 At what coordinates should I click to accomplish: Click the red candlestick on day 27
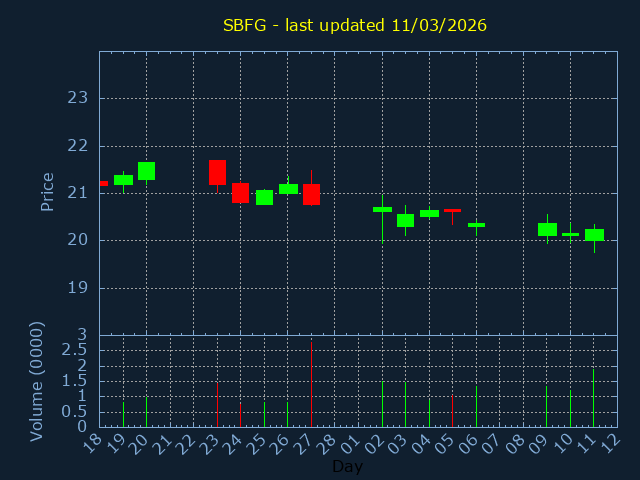(x=311, y=194)
